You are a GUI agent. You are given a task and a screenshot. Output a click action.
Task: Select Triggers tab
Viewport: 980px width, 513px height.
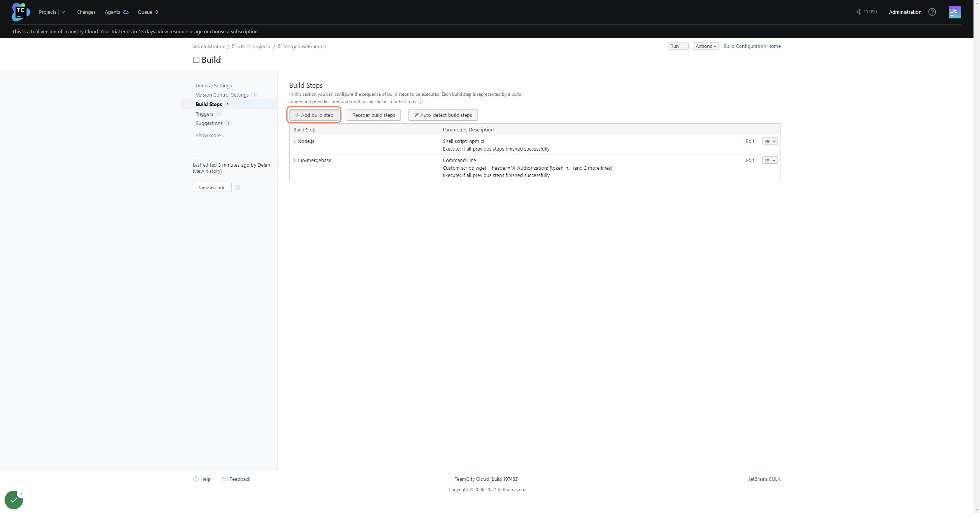204,114
